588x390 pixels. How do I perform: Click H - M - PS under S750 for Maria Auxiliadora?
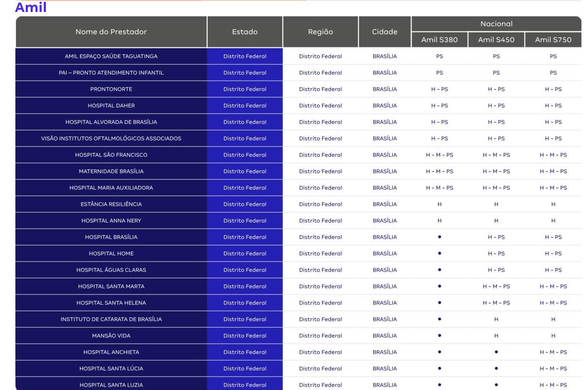553,188
